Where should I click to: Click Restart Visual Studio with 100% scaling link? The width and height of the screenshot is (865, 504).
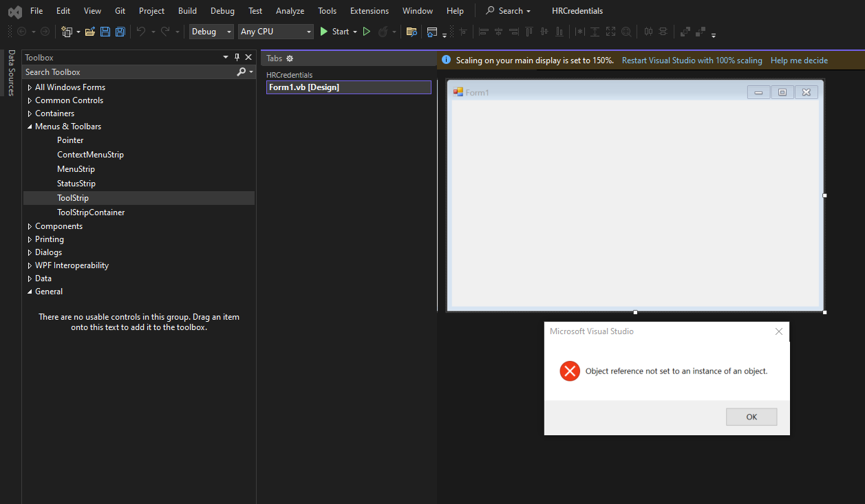[x=692, y=61]
